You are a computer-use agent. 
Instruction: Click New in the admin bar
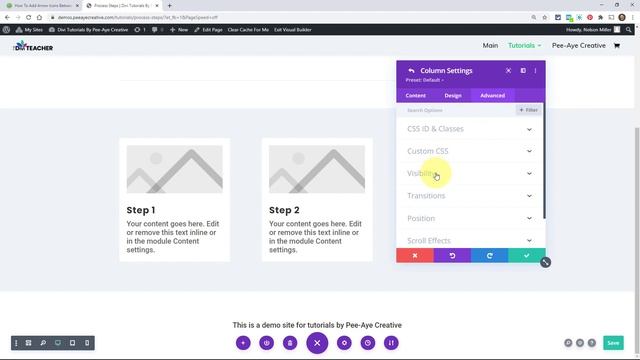pos(179,30)
